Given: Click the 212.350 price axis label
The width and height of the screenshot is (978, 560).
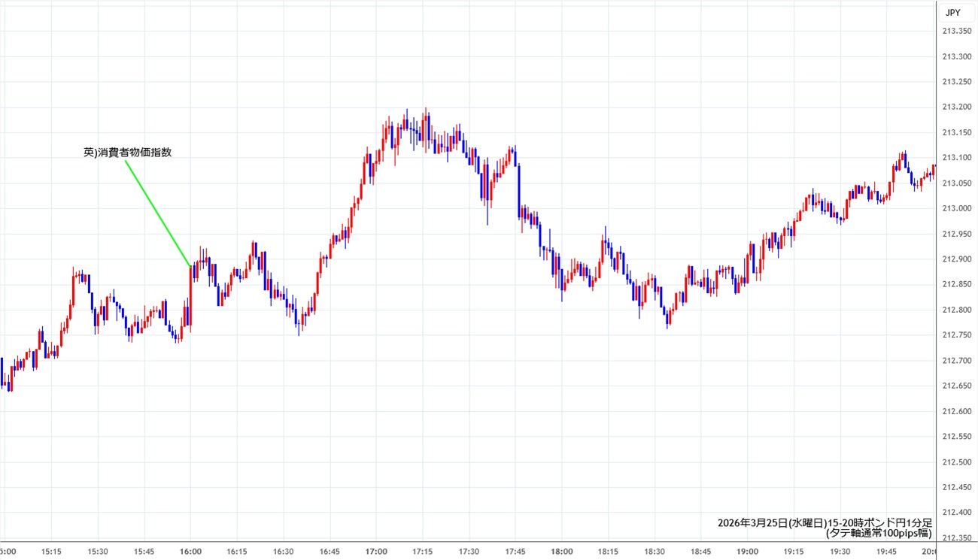Looking at the screenshot, I should [955, 538].
